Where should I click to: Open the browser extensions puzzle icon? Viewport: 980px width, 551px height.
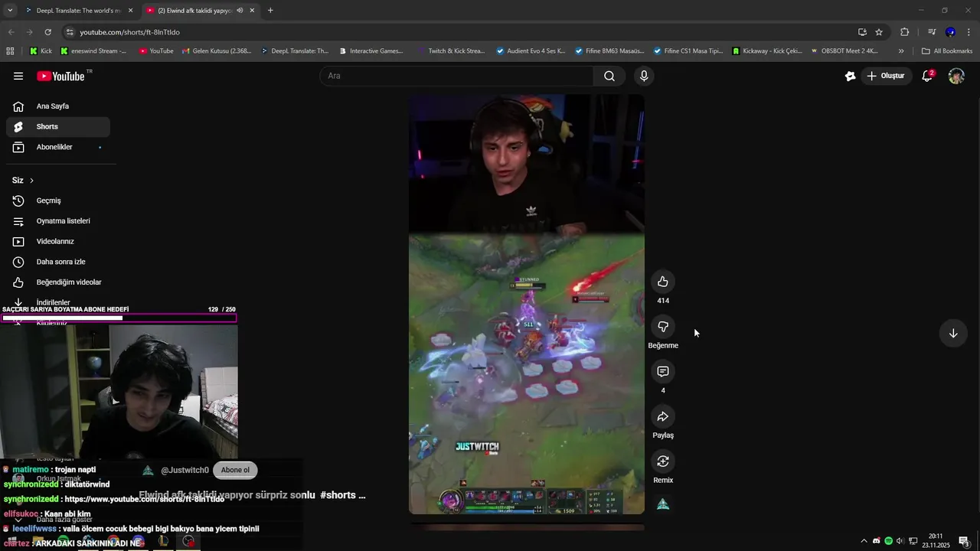pyautogui.click(x=905, y=32)
